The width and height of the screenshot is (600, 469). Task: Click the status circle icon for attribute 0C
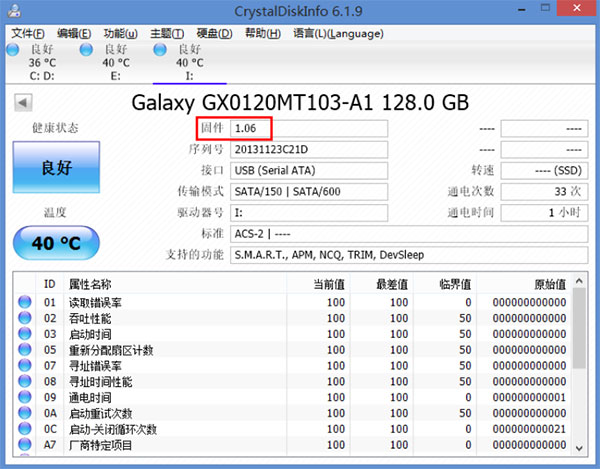(x=25, y=428)
